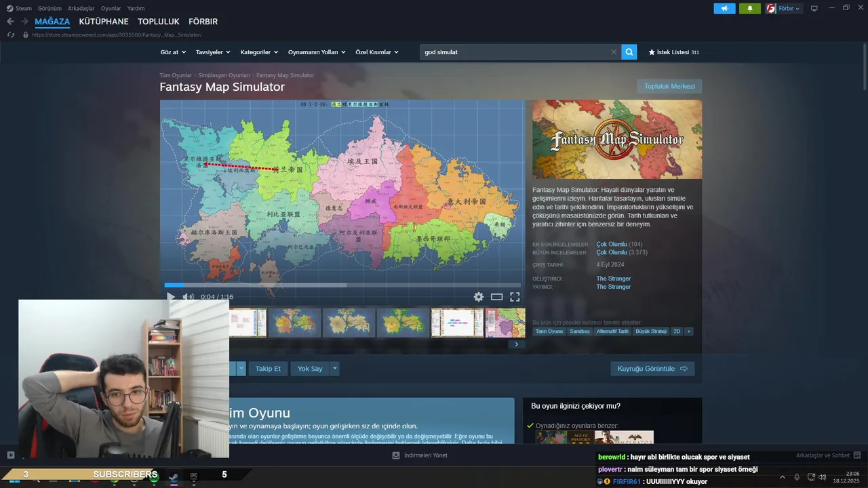Open the dropdown arrow beside Yok Say
This screenshot has width=868, height=488.
point(334,369)
